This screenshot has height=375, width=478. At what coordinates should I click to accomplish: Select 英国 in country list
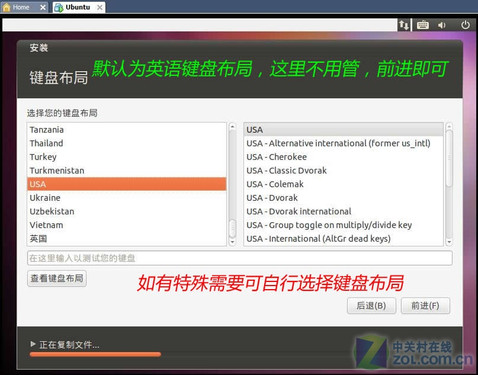[x=127, y=239]
